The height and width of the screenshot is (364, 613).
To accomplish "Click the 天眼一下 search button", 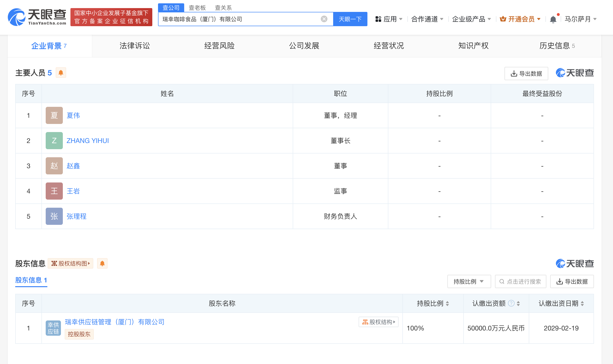I will coord(350,19).
